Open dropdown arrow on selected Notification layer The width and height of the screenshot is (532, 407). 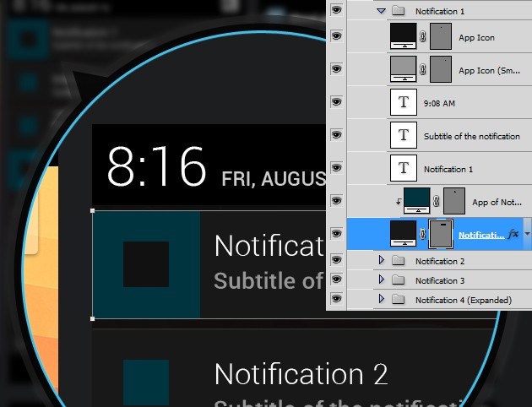coord(527,234)
